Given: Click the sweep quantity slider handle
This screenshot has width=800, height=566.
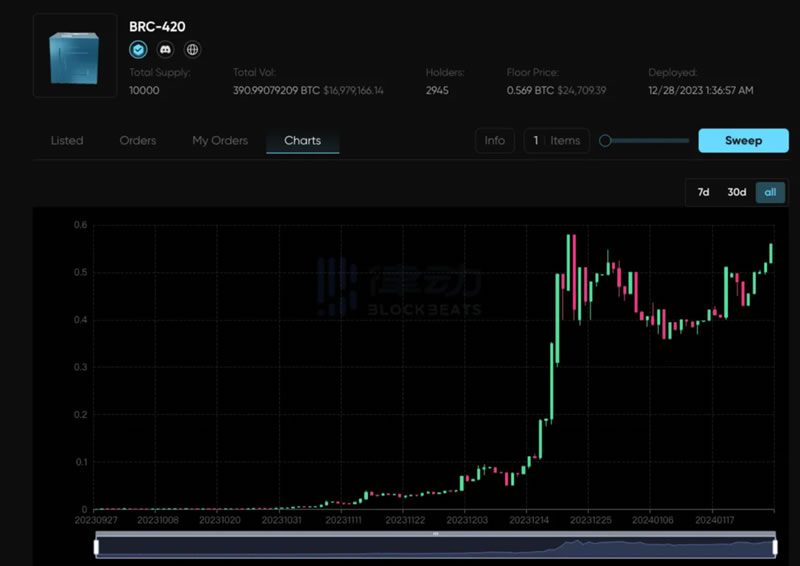Looking at the screenshot, I should click(605, 141).
